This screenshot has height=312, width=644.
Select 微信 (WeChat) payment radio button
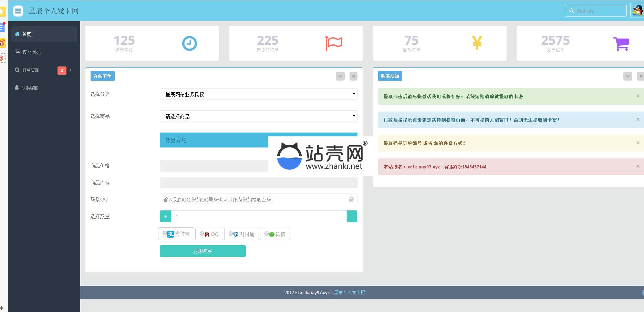[x=266, y=233]
